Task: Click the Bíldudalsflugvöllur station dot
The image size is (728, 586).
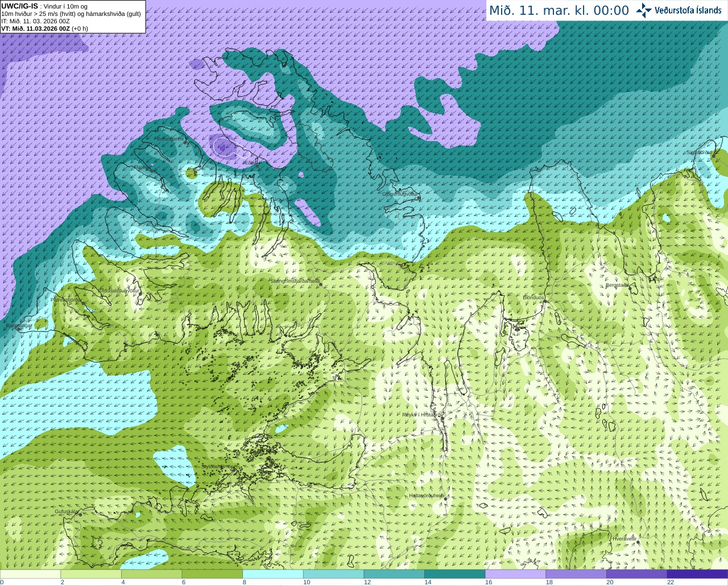Action: [141, 294]
